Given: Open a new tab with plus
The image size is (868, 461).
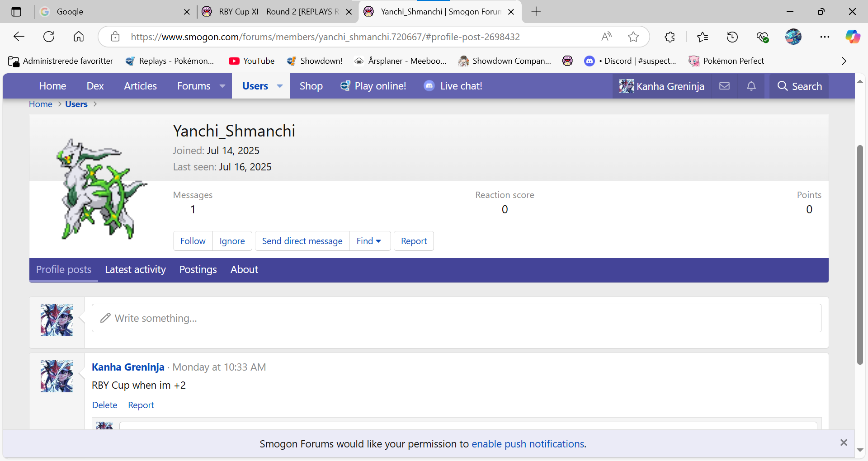Looking at the screenshot, I should point(536,11).
